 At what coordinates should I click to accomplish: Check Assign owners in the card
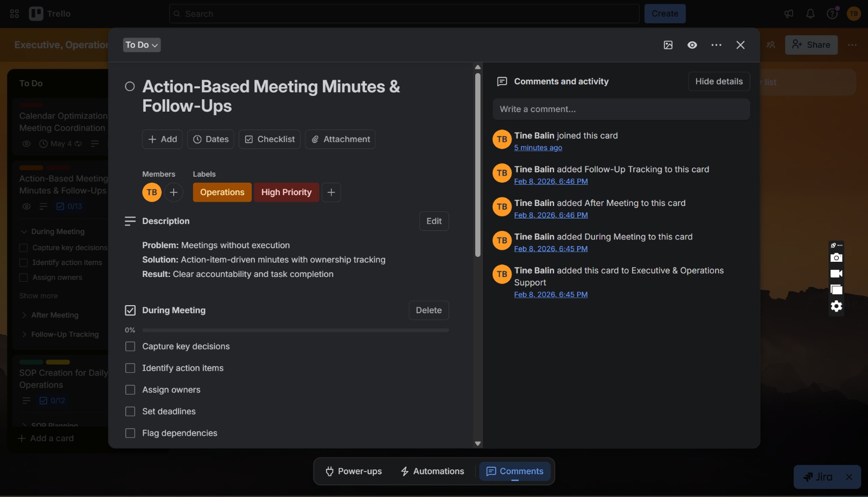[130, 390]
